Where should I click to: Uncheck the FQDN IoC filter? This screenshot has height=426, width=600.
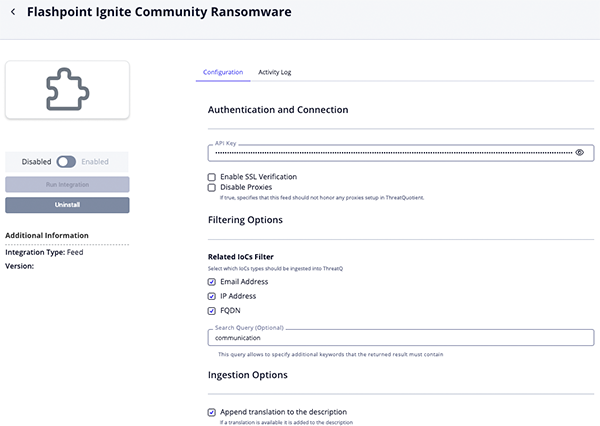click(x=211, y=310)
